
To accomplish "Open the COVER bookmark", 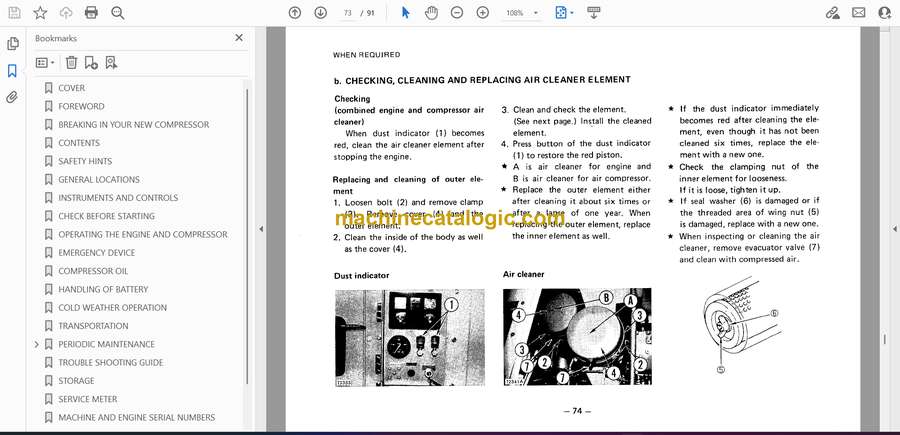I will tap(72, 88).
